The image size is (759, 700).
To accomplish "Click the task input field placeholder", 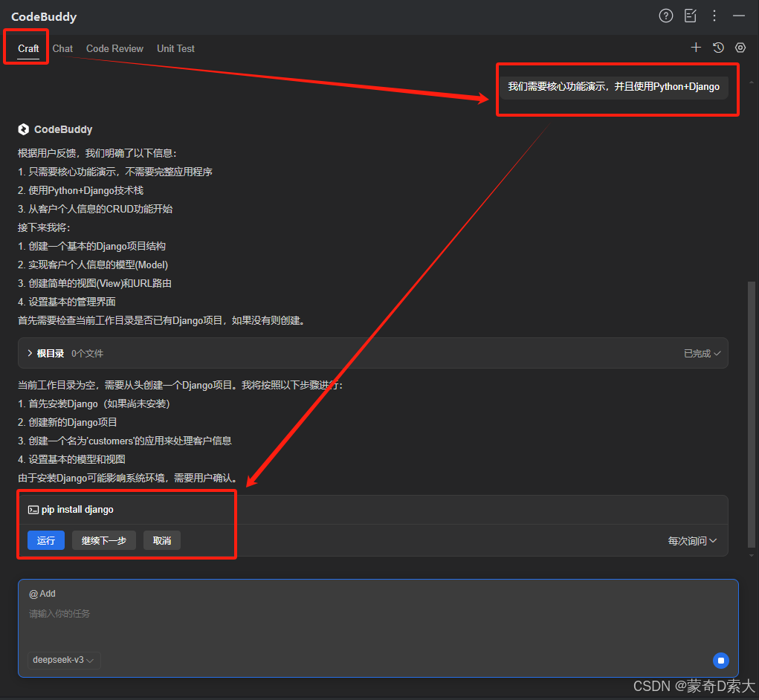I will coord(59,613).
